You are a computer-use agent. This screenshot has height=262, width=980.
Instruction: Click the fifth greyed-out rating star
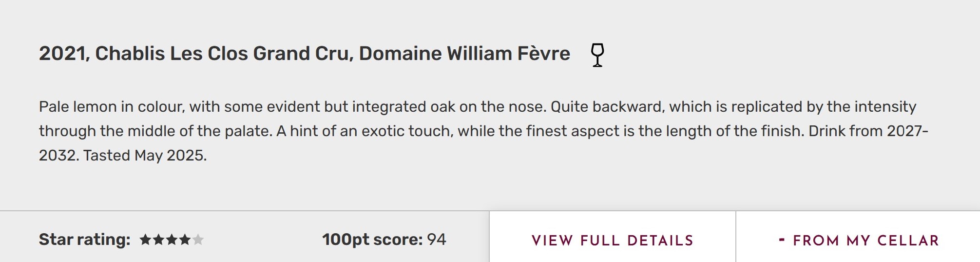pyautogui.click(x=198, y=240)
